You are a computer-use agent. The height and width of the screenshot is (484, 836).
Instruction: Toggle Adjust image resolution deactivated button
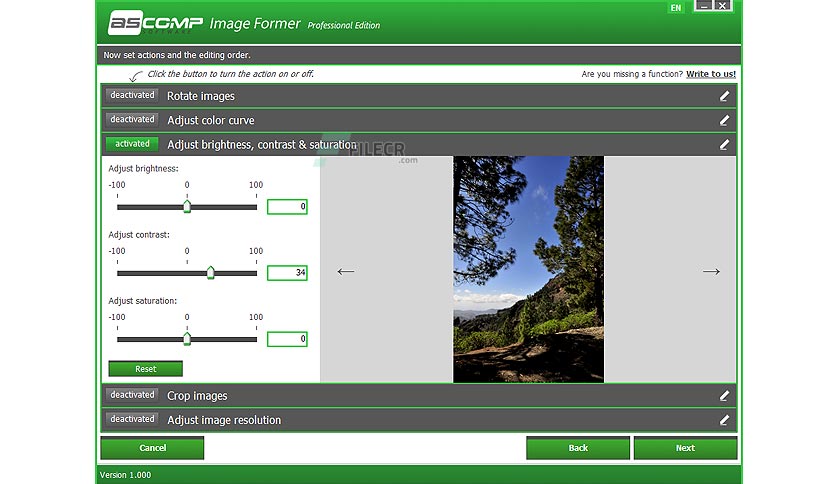tap(132, 419)
